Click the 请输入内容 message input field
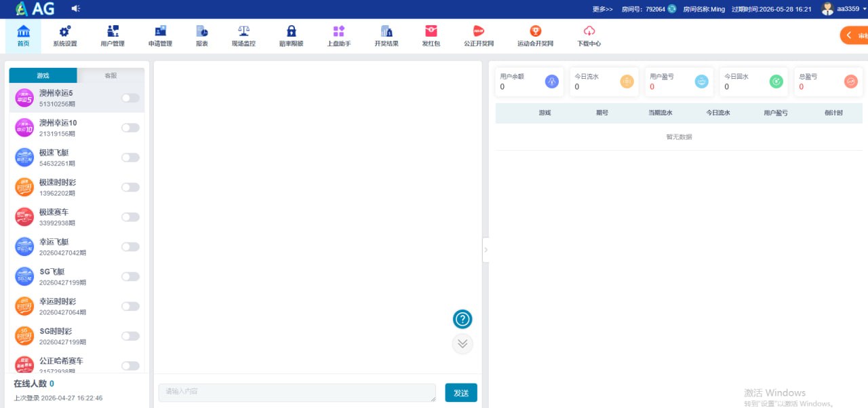Screen dimensions: 868x408 point(297,392)
